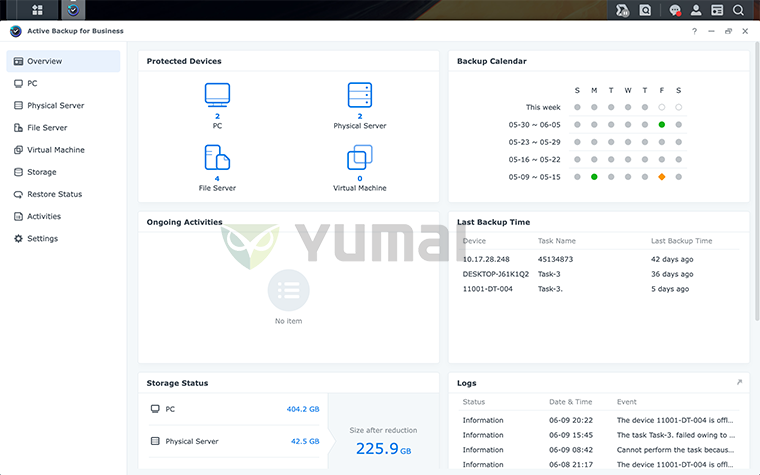Viewport: 760px width, 475px height.
Task: Expand Logs panel with arrow icon
Action: [739, 382]
